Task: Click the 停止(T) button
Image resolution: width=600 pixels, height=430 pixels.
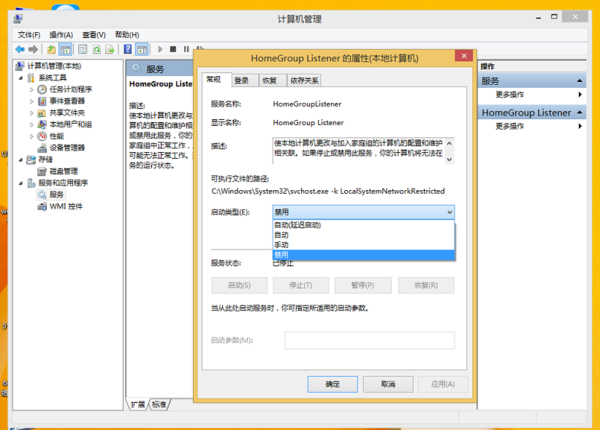Action: point(301,285)
